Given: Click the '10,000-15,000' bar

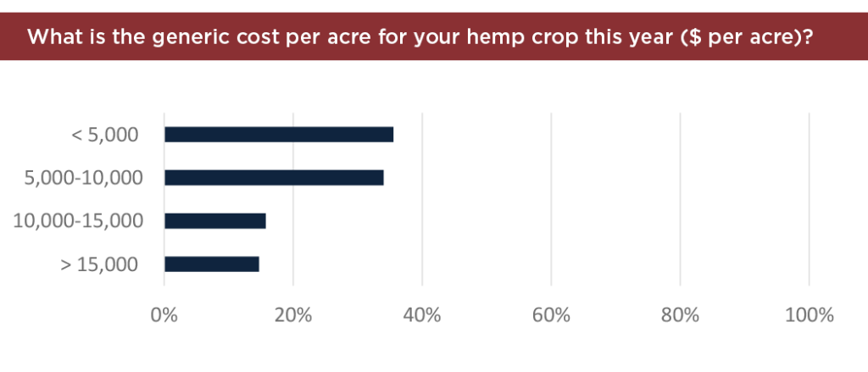Looking at the screenshot, I should click(214, 221).
